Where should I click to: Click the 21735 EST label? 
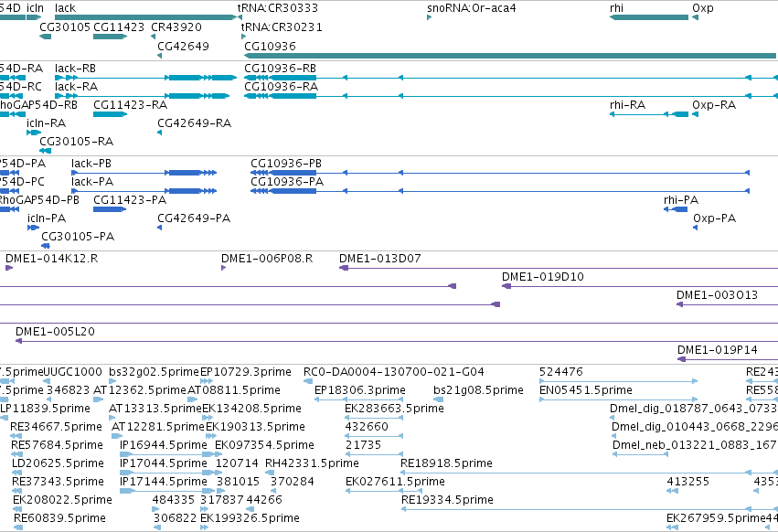tap(363, 445)
